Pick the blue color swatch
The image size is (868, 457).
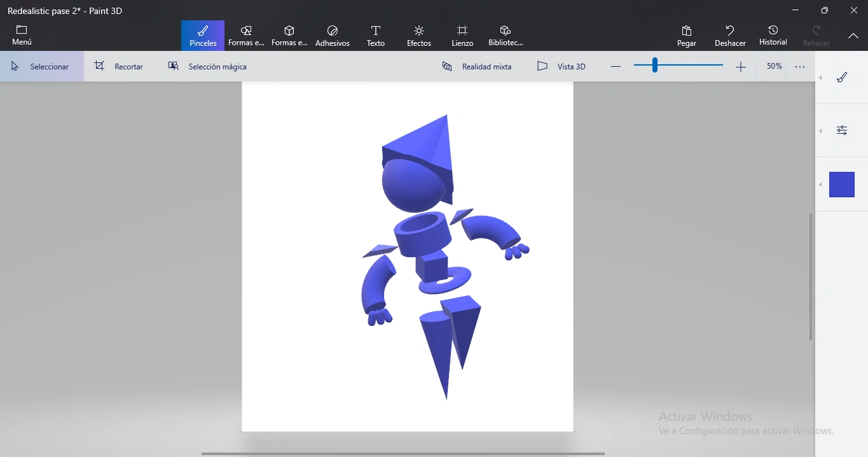click(841, 185)
